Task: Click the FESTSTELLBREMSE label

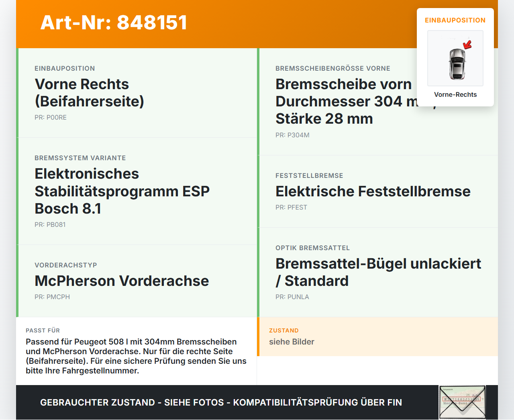Action: click(x=309, y=175)
